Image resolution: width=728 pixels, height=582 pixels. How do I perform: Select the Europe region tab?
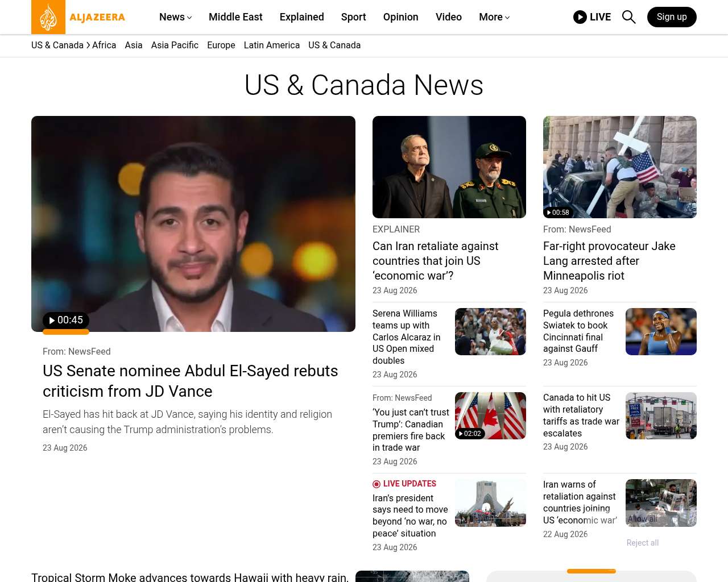pyautogui.click(x=221, y=45)
